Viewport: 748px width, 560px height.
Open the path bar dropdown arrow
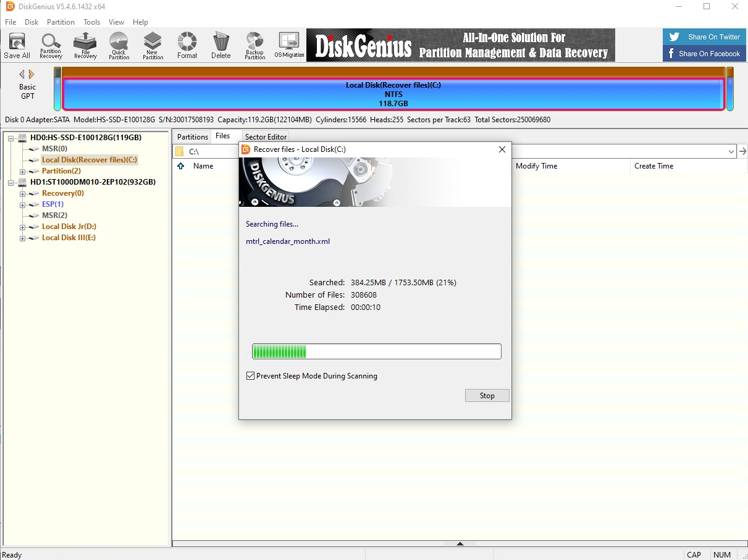click(731, 151)
